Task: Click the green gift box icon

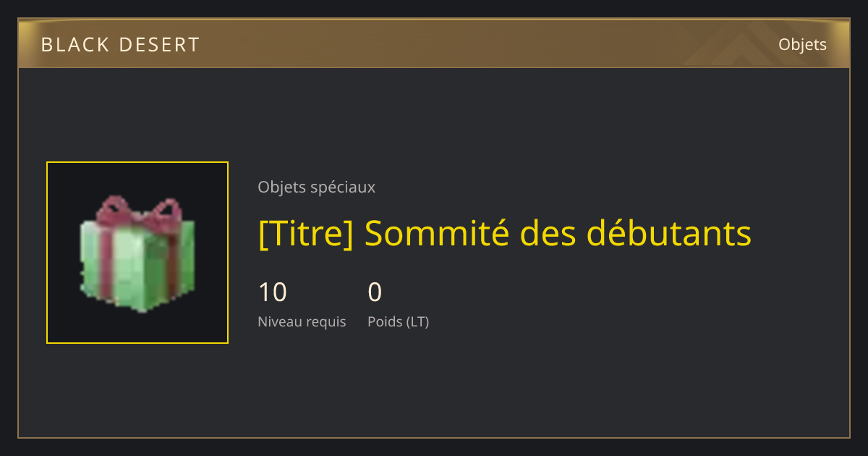Action: pos(137,254)
